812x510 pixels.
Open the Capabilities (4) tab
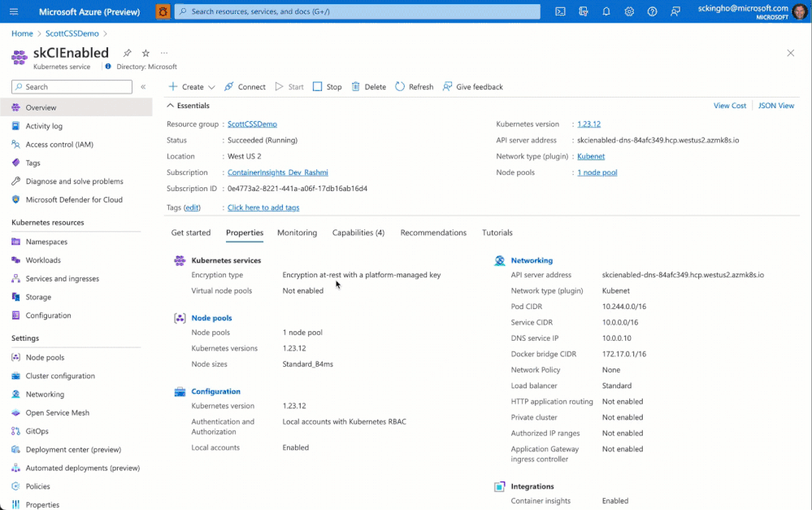[x=358, y=233]
